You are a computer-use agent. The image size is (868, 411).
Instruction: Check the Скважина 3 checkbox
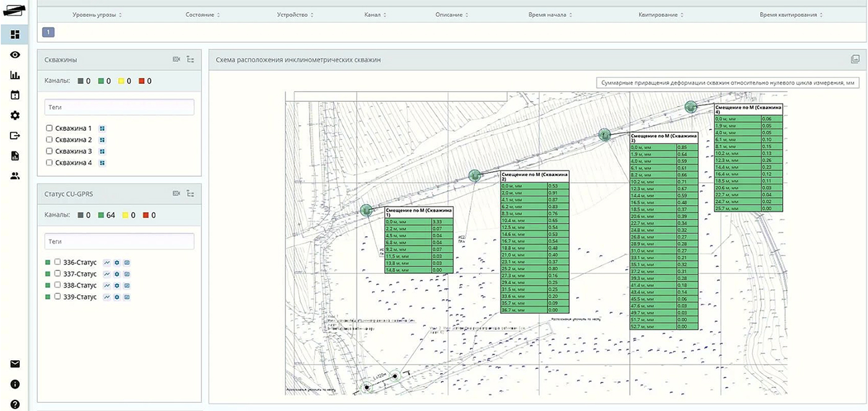50,151
